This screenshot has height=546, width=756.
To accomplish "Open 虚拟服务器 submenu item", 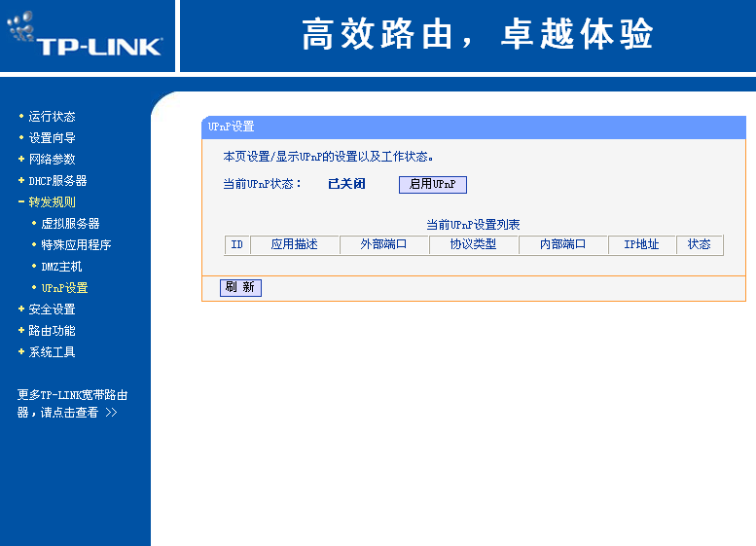I will coord(70,224).
